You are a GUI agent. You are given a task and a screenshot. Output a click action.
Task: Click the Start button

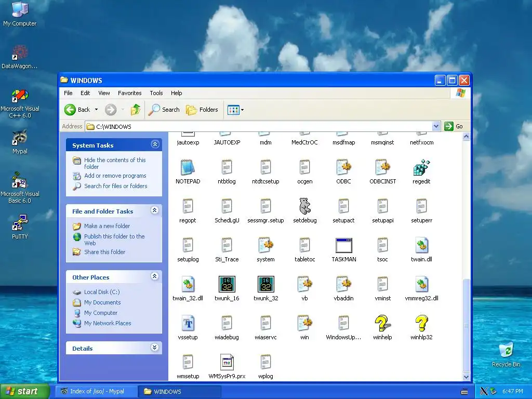[x=25, y=392]
